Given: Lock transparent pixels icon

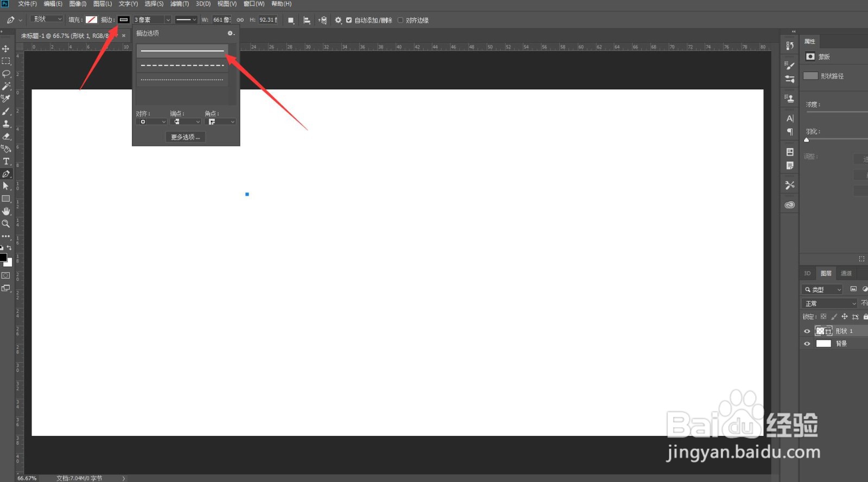Looking at the screenshot, I should coord(824,317).
